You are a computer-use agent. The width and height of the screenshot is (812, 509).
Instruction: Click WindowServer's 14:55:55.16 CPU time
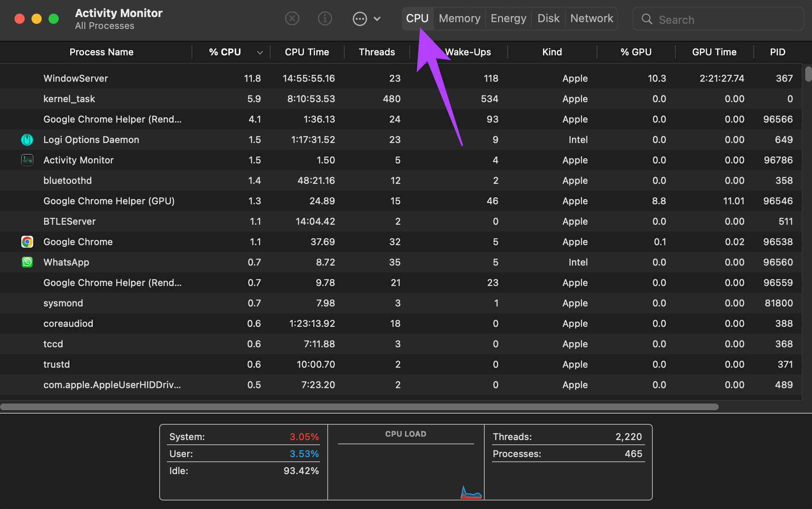click(x=309, y=78)
